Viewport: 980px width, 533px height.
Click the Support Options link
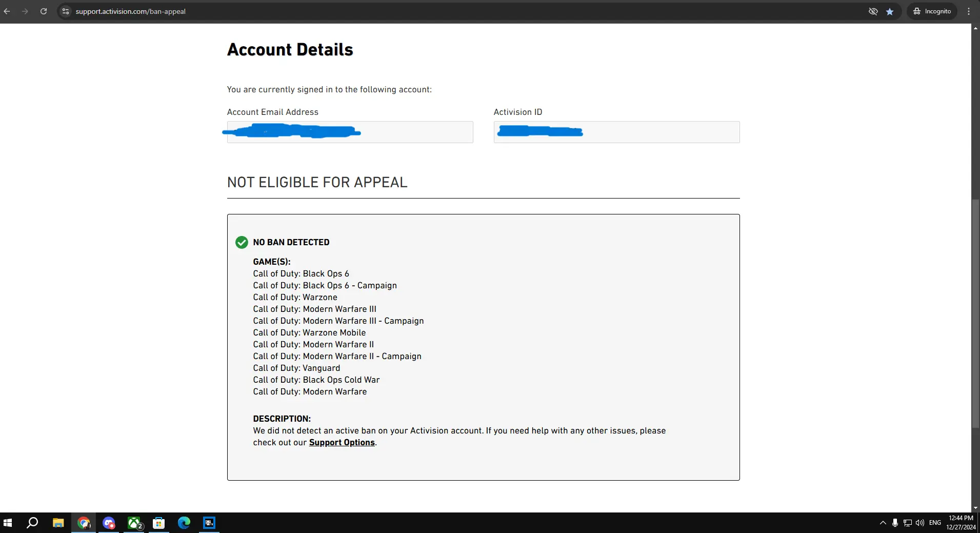pos(342,442)
